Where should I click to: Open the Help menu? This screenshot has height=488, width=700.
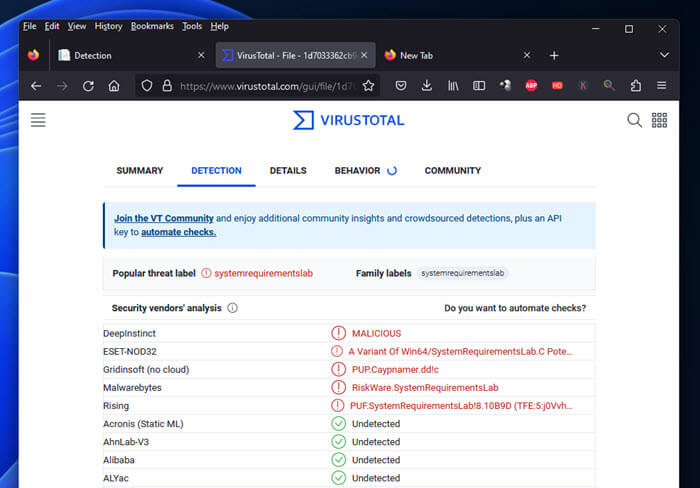[x=219, y=26]
